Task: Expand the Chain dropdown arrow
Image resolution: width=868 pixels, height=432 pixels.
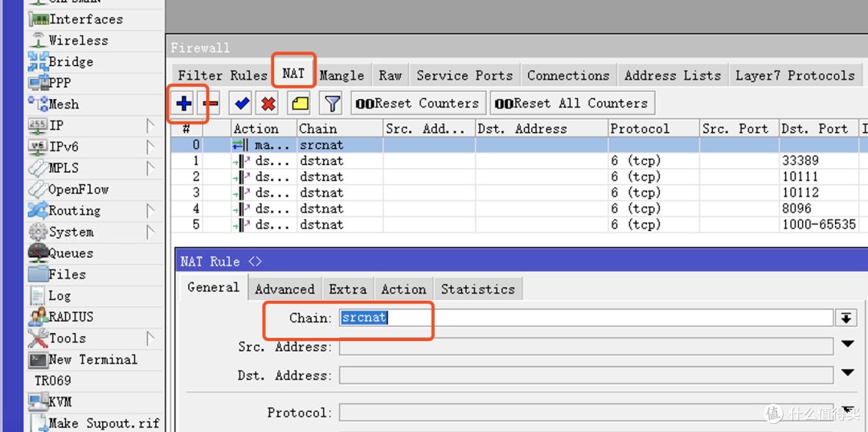Action: coord(845,318)
